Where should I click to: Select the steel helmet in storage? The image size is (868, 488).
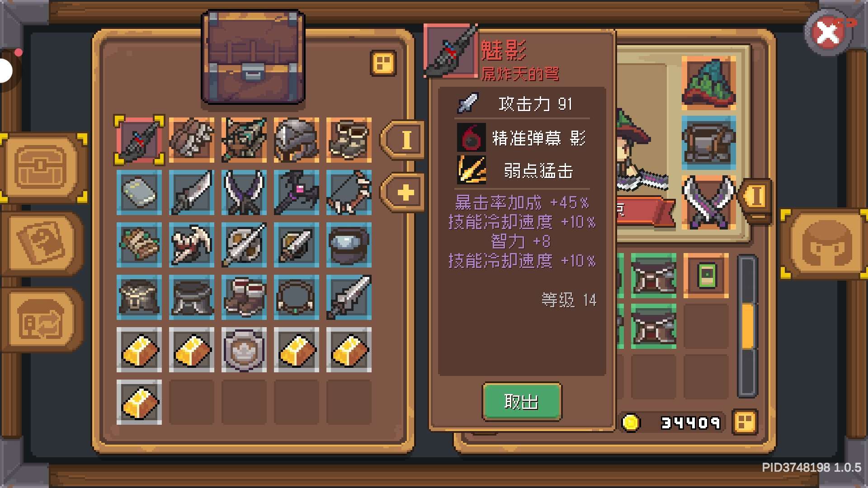tap(296, 140)
